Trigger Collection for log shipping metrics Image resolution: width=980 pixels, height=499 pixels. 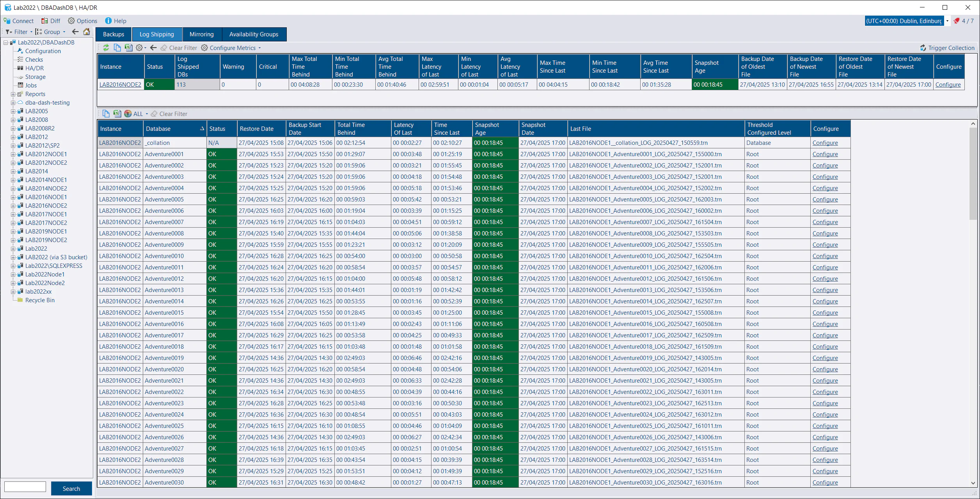coord(950,48)
